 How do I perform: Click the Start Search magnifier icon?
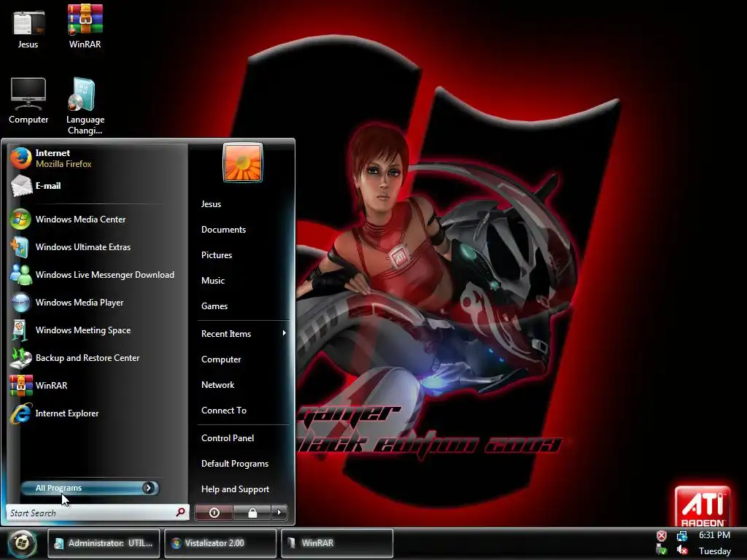[181, 513]
